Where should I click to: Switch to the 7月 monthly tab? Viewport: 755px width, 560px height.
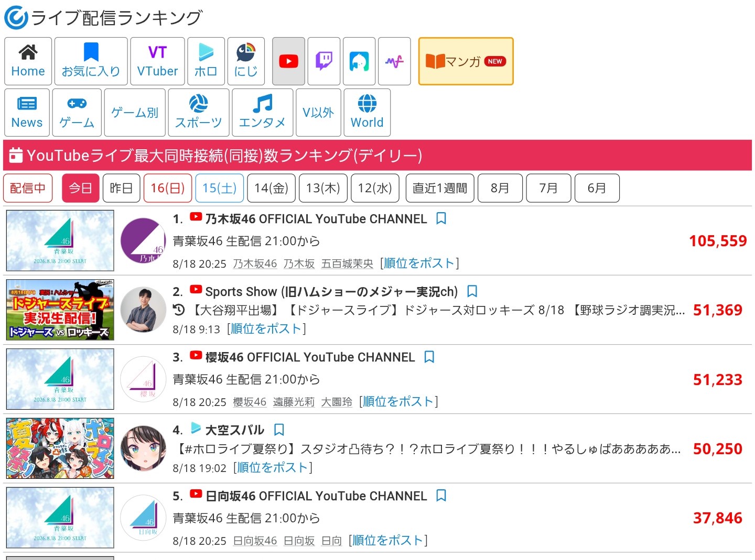[x=548, y=188]
